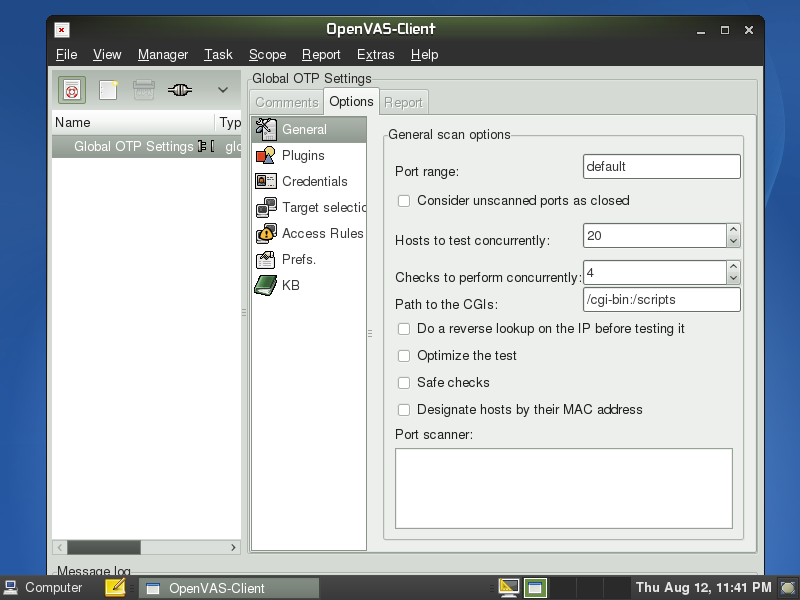Enable the Optimize the test checkbox
The image size is (800, 600).
click(405, 356)
